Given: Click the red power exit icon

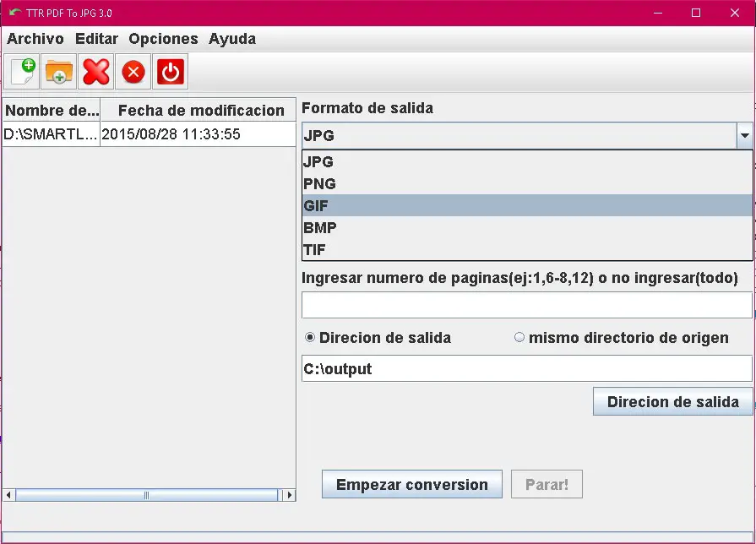Looking at the screenshot, I should point(171,72).
